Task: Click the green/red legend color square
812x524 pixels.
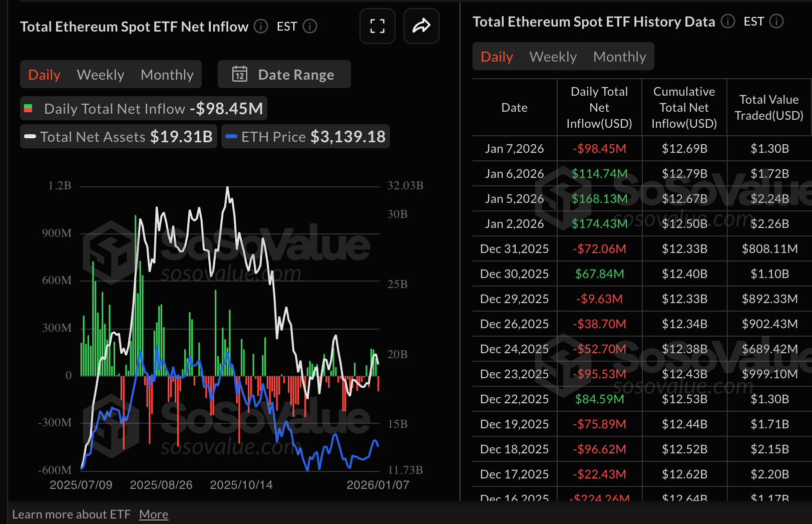Action: click(29, 108)
